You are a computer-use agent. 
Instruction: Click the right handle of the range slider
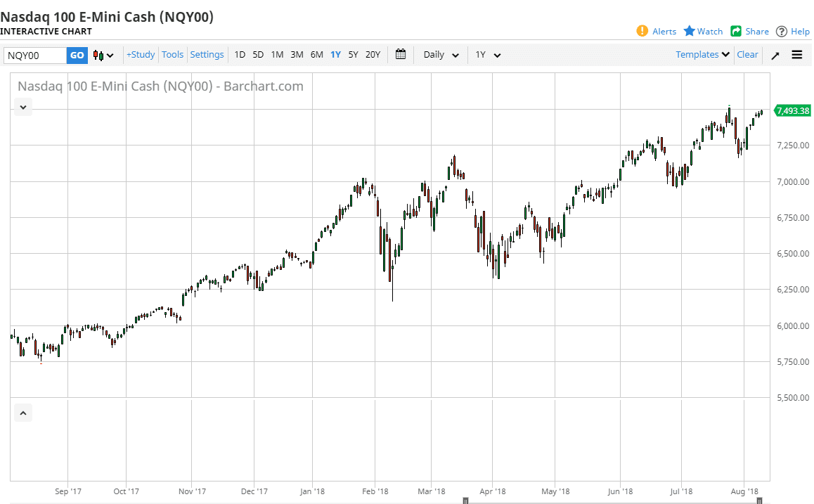[759, 501]
